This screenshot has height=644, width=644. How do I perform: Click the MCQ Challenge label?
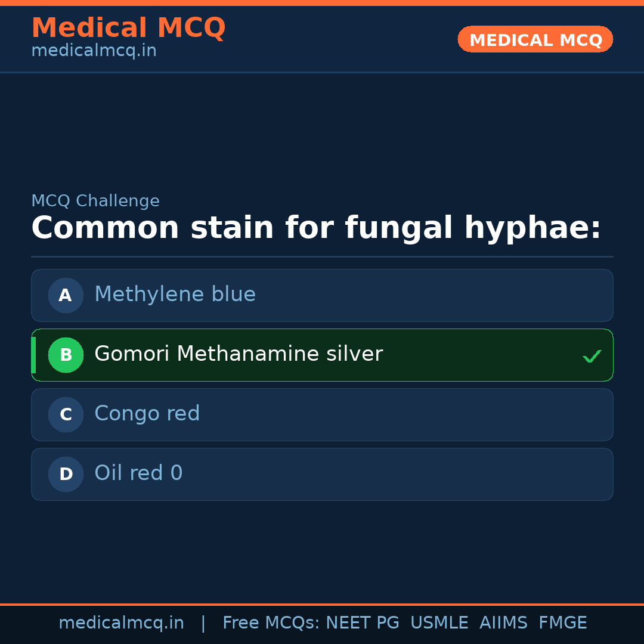point(95,202)
